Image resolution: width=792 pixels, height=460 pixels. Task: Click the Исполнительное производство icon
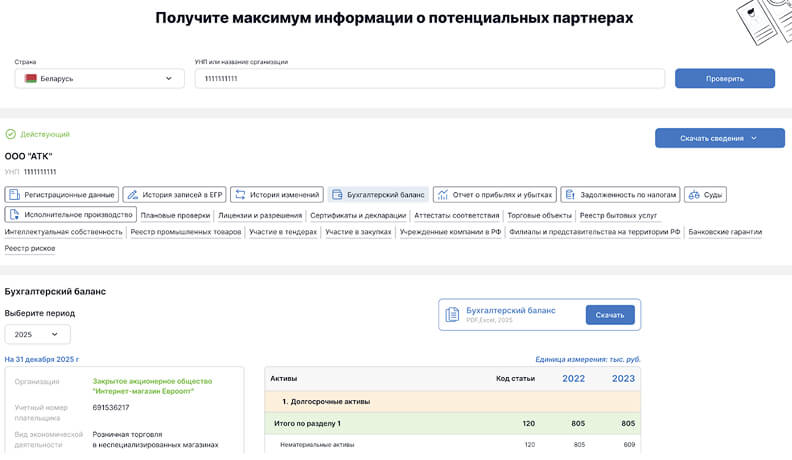click(x=15, y=214)
